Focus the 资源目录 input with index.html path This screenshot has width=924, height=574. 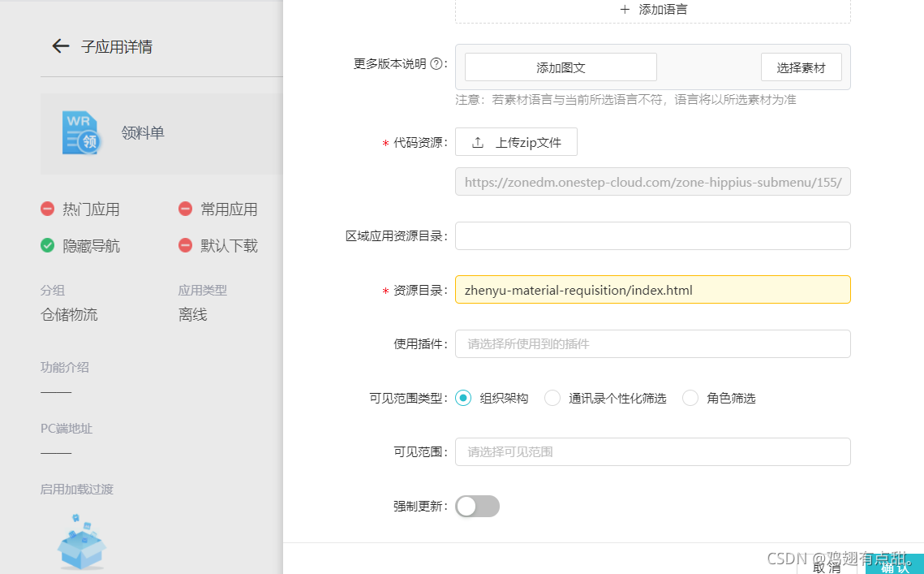653,290
